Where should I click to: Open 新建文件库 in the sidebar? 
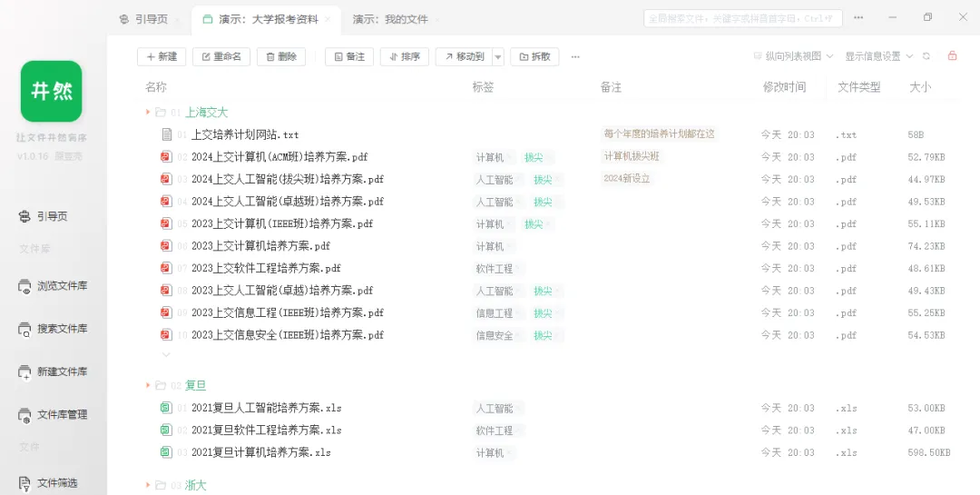click(53, 371)
